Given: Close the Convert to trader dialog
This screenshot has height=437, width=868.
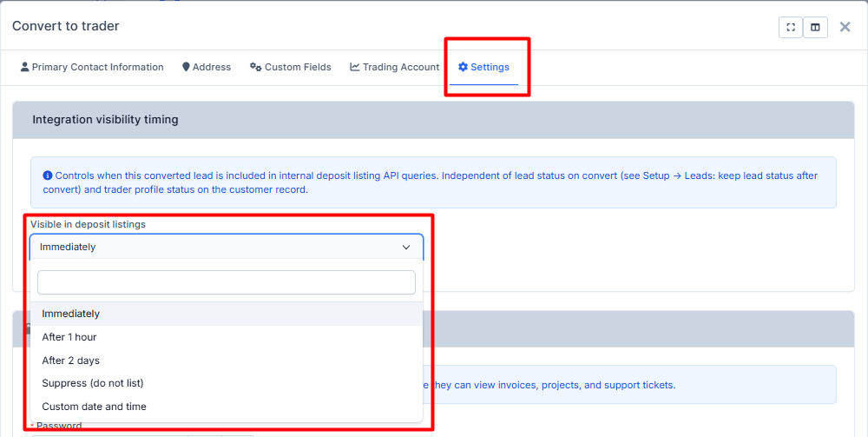Looking at the screenshot, I should coord(845,27).
